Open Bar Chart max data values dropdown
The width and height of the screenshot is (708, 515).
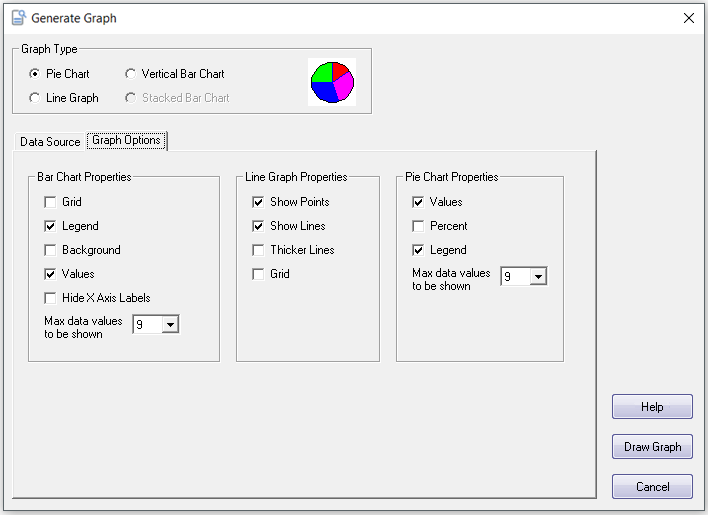tap(170, 324)
